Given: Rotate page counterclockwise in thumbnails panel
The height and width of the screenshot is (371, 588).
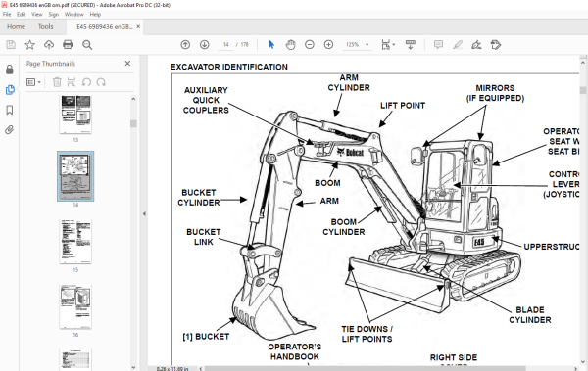Looking at the screenshot, I should coord(86,82).
